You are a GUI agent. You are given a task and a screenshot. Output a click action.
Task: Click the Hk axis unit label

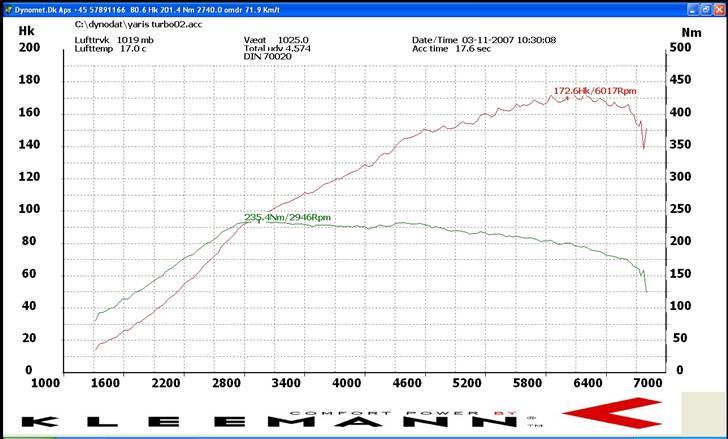click(x=26, y=30)
